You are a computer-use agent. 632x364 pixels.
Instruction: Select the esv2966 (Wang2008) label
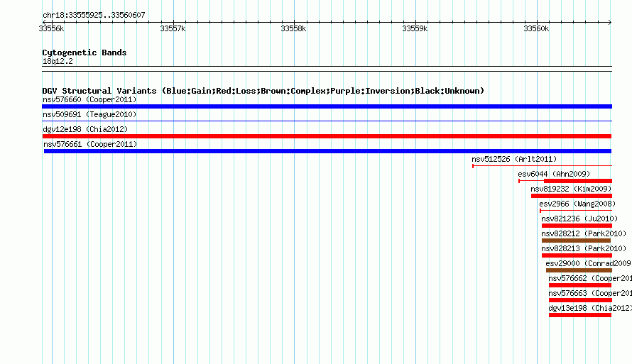[x=577, y=204]
